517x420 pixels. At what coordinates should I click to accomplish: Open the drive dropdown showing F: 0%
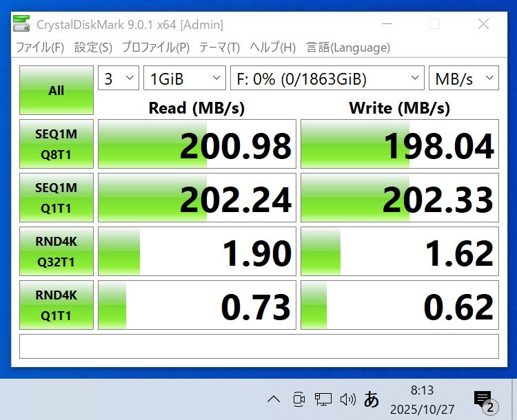[327, 78]
